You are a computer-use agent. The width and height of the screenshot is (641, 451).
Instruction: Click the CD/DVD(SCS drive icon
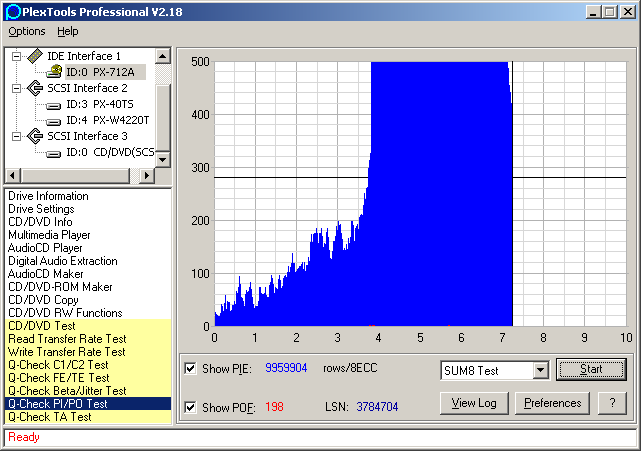54,154
